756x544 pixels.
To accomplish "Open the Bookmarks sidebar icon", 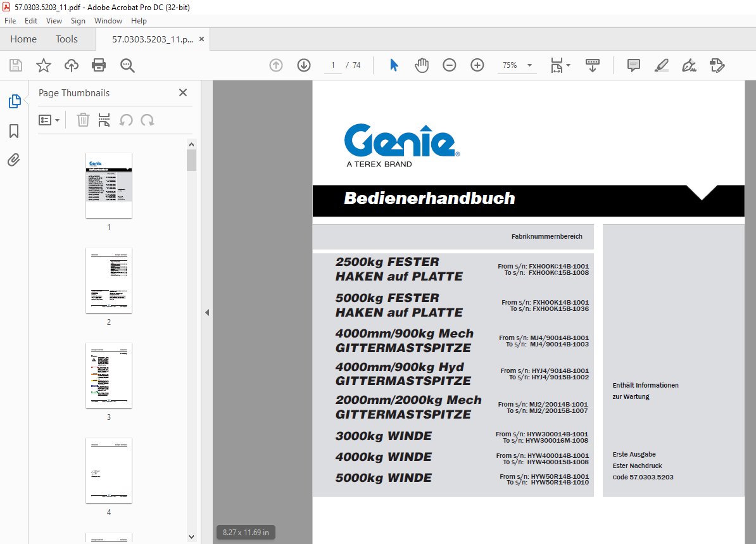I will click(14, 130).
